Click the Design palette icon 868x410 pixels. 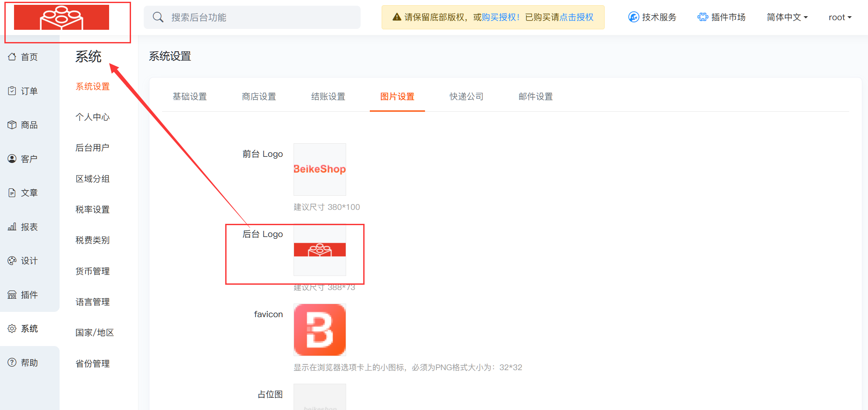12,261
